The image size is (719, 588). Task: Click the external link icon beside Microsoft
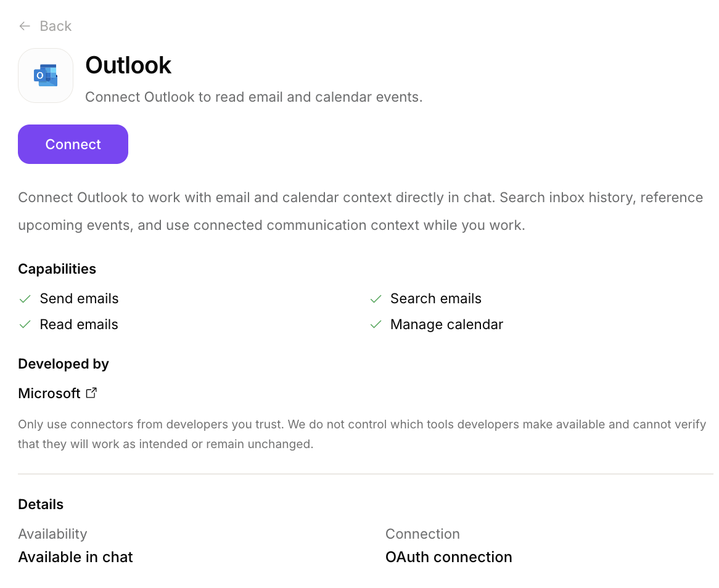click(91, 393)
